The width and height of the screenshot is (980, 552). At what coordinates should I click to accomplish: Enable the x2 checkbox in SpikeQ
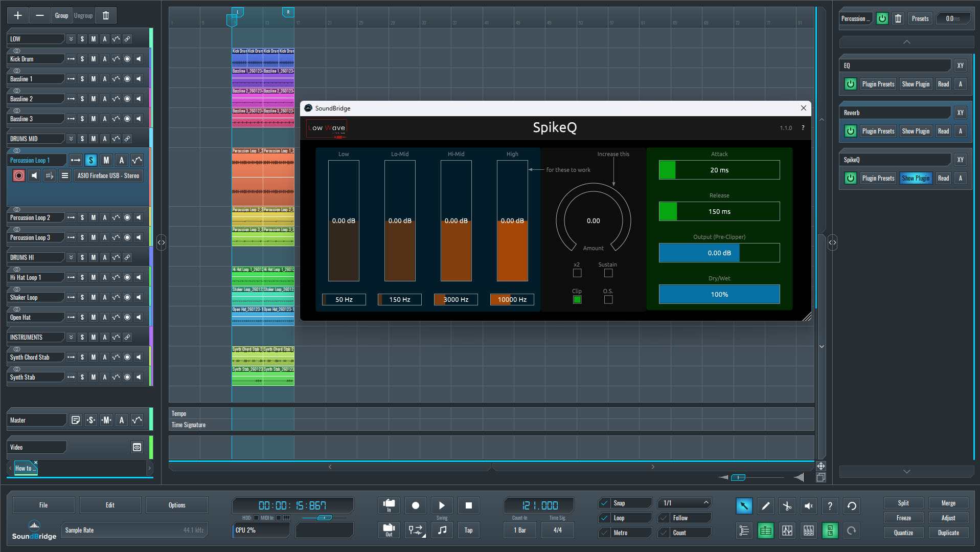coord(577,273)
